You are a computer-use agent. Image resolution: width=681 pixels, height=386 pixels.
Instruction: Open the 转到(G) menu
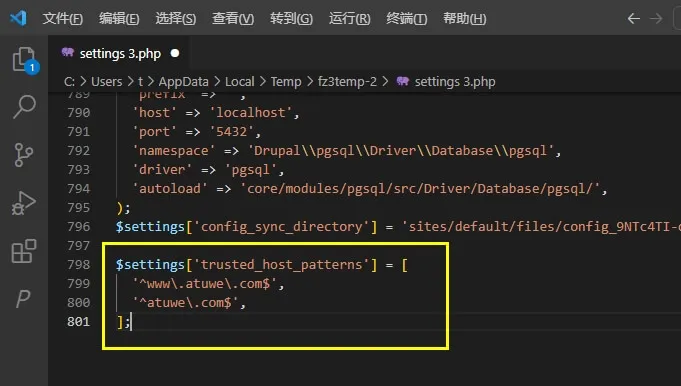[x=291, y=19]
